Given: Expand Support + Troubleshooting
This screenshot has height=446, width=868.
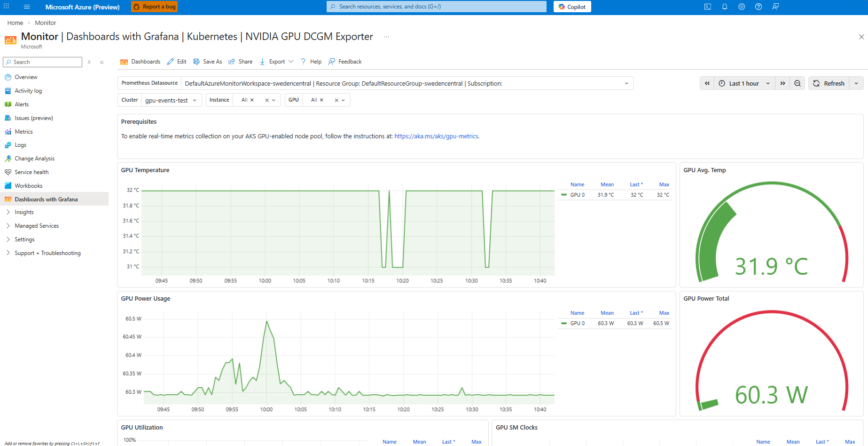Looking at the screenshot, I should 8,253.
